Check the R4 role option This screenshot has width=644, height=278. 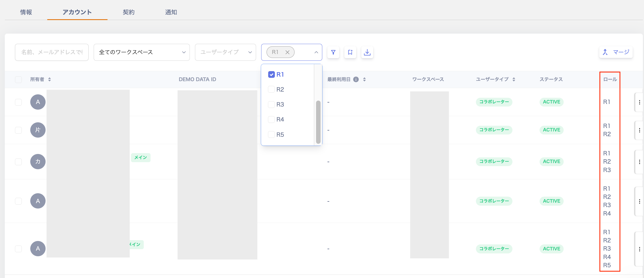(x=271, y=120)
